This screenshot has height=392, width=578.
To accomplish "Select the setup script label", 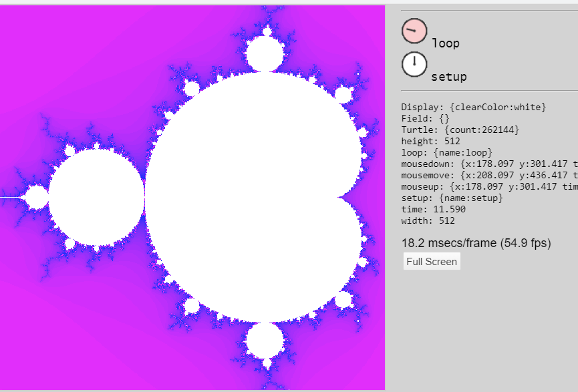I will coord(449,77).
